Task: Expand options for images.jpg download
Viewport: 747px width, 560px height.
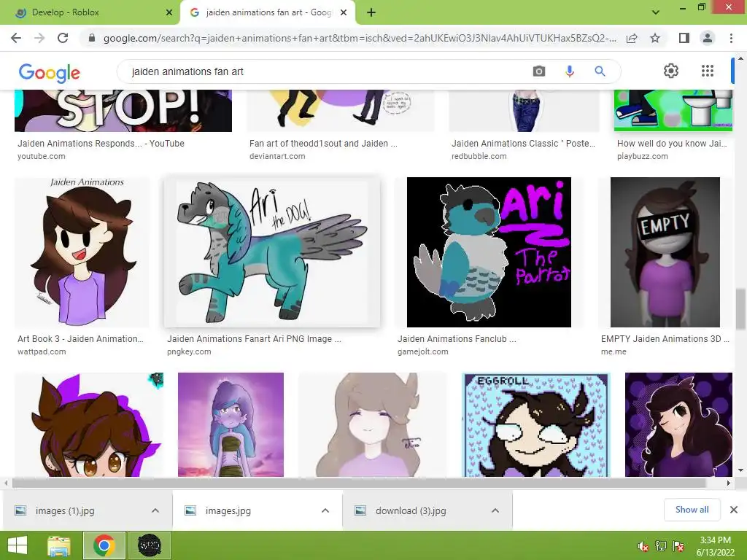Action: (x=325, y=510)
